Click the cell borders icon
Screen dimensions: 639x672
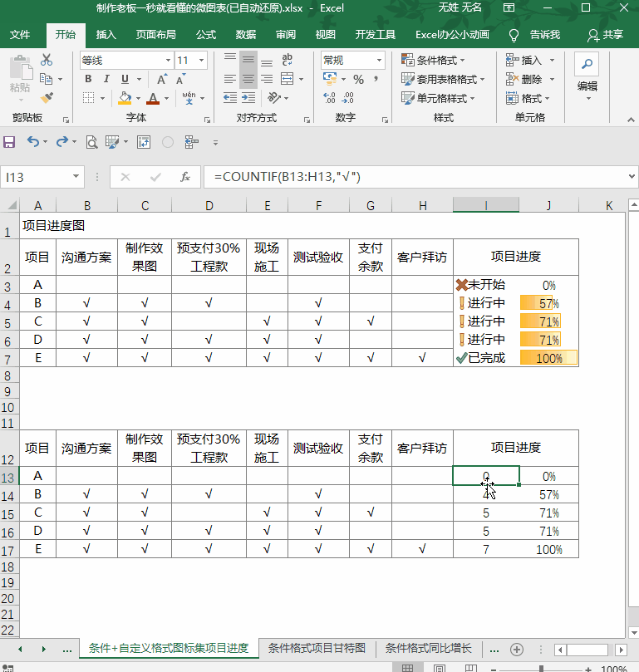tap(88, 98)
